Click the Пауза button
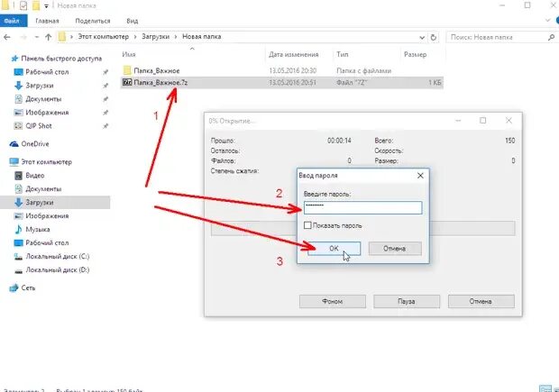 [407, 301]
